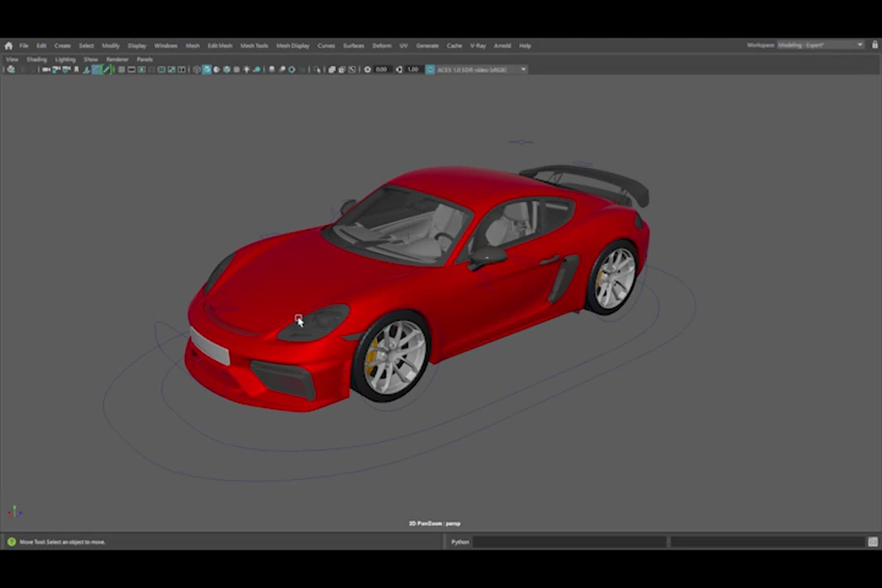Open the ACES 1.0 SDR-video color space dropdown
Image resolution: width=882 pixels, height=588 pixels.
tap(524, 69)
